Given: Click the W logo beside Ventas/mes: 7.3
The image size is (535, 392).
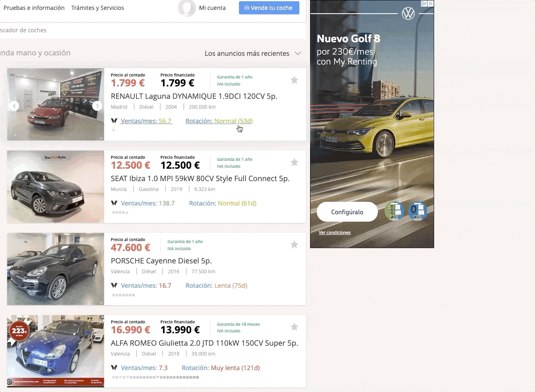Looking at the screenshot, I should point(114,368).
